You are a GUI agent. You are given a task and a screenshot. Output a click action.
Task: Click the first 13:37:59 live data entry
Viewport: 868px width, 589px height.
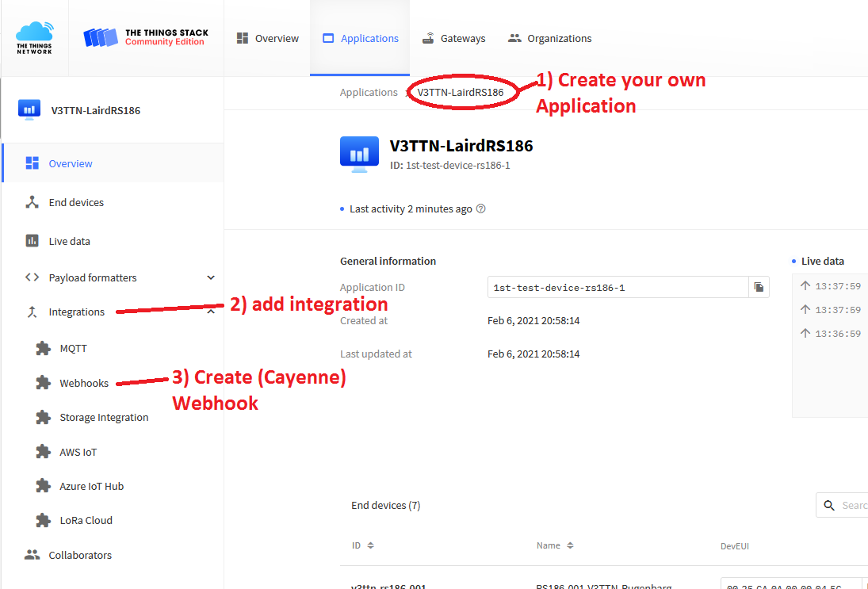[831, 286]
